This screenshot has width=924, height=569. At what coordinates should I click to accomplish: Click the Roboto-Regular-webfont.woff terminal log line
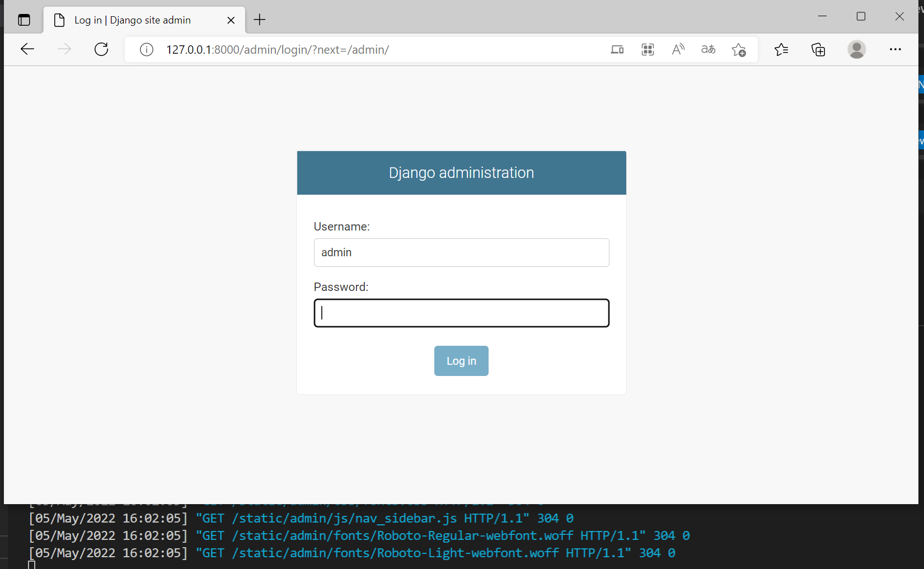[359, 536]
